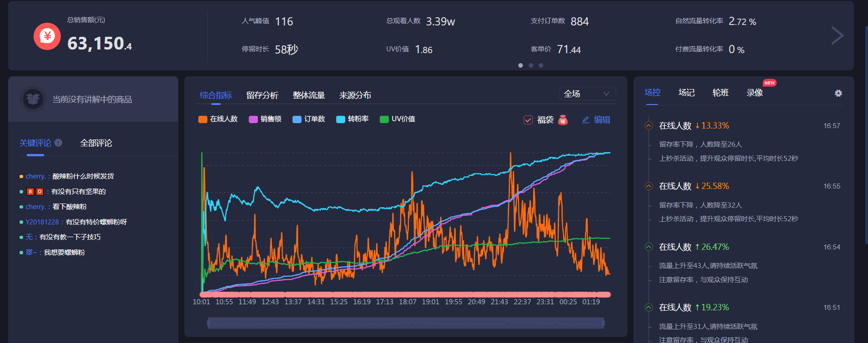Click the 无 username in comments

[29, 237]
